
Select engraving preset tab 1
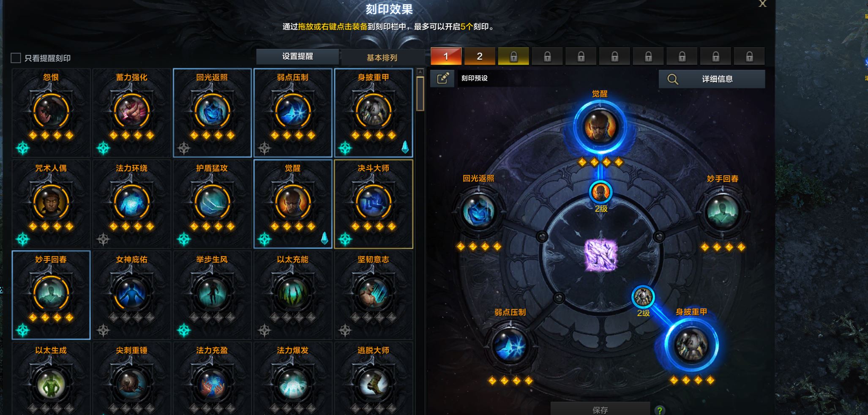446,56
